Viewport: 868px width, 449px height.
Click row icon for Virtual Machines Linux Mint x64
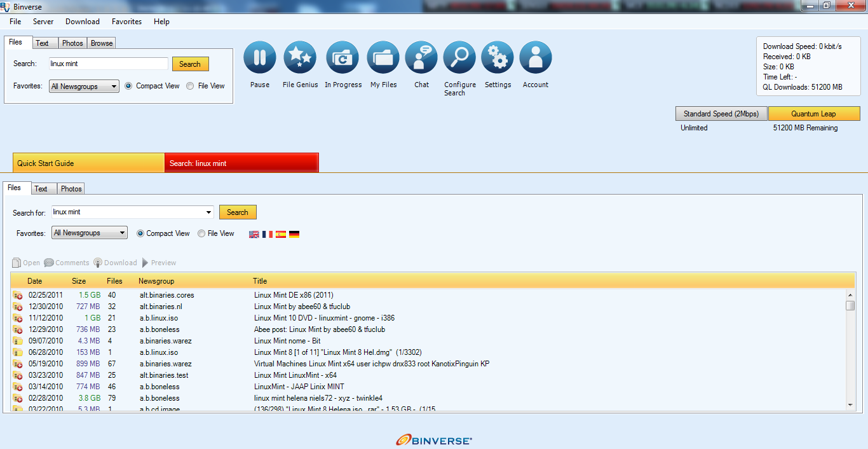tap(18, 364)
